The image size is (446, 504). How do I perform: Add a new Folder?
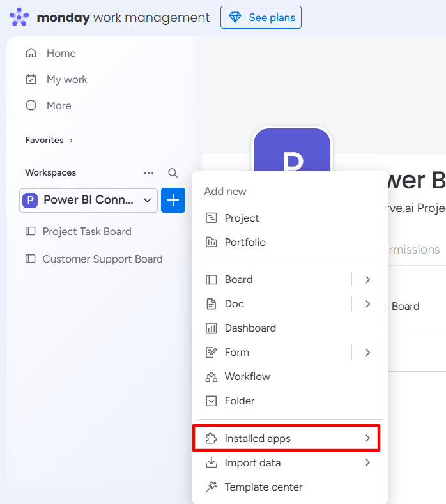tap(240, 401)
